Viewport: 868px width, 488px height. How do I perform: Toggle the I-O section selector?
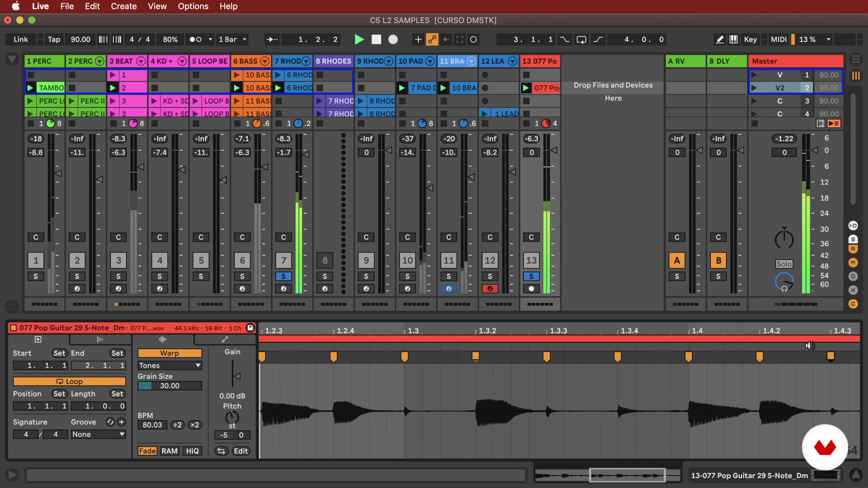click(853, 225)
